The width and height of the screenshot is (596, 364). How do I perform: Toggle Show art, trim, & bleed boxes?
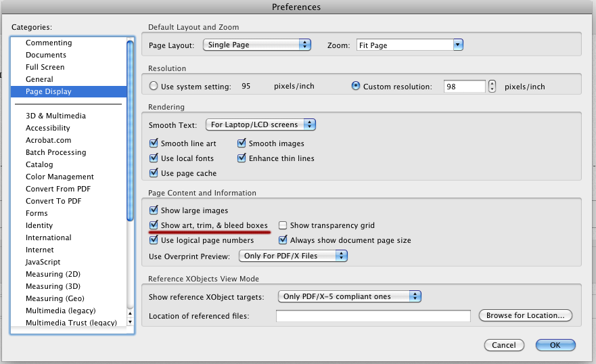[x=154, y=225]
